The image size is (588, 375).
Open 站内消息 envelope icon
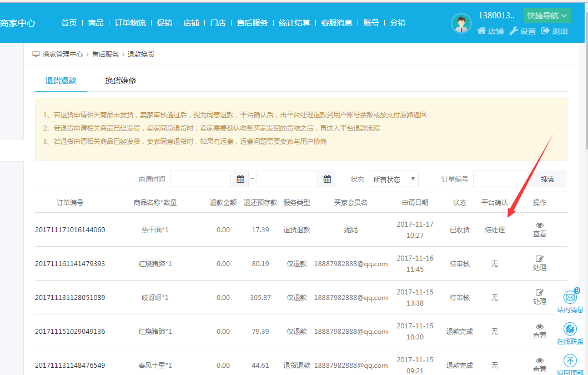[570, 298]
